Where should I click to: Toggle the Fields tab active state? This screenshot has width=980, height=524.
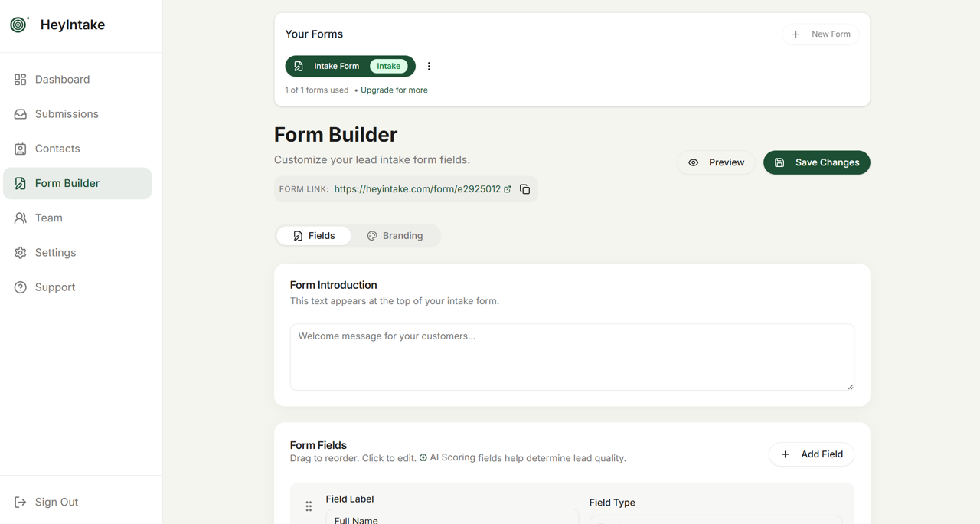(x=313, y=235)
